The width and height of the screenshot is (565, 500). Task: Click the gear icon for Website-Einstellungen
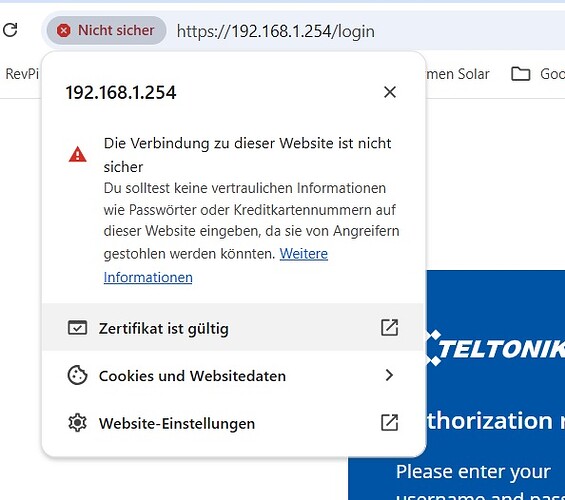pos(77,423)
